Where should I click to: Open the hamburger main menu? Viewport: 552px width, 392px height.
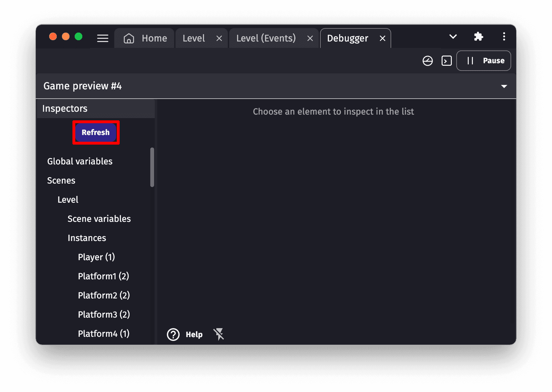point(102,38)
